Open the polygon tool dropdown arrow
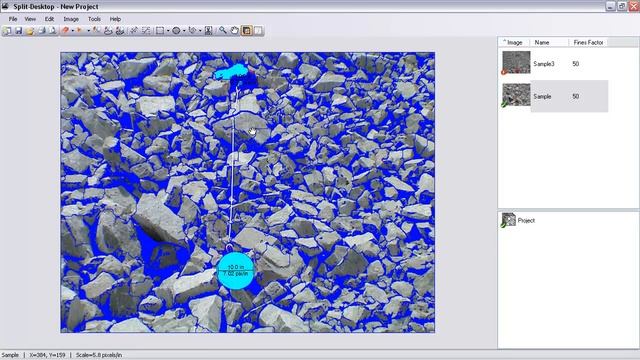 point(200,31)
